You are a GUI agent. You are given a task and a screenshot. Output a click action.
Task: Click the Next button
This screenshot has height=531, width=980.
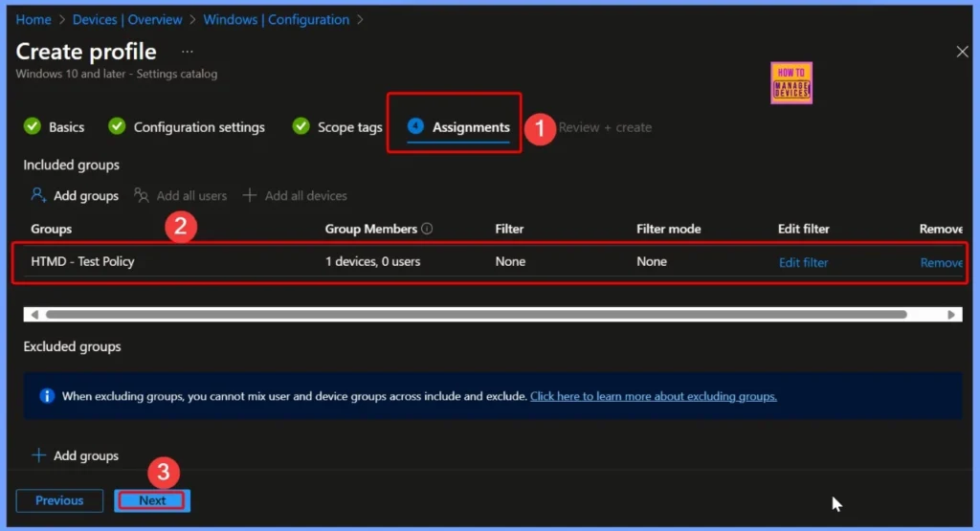pyautogui.click(x=152, y=500)
